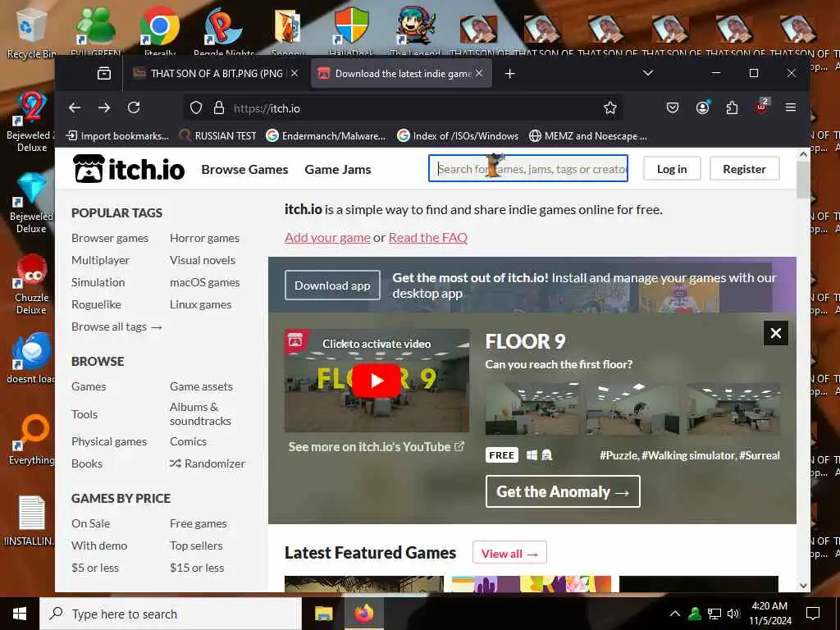The height and width of the screenshot is (630, 840).
Task: Click the scrollbar down arrow
Action: pyautogui.click(x=803, y=586)
